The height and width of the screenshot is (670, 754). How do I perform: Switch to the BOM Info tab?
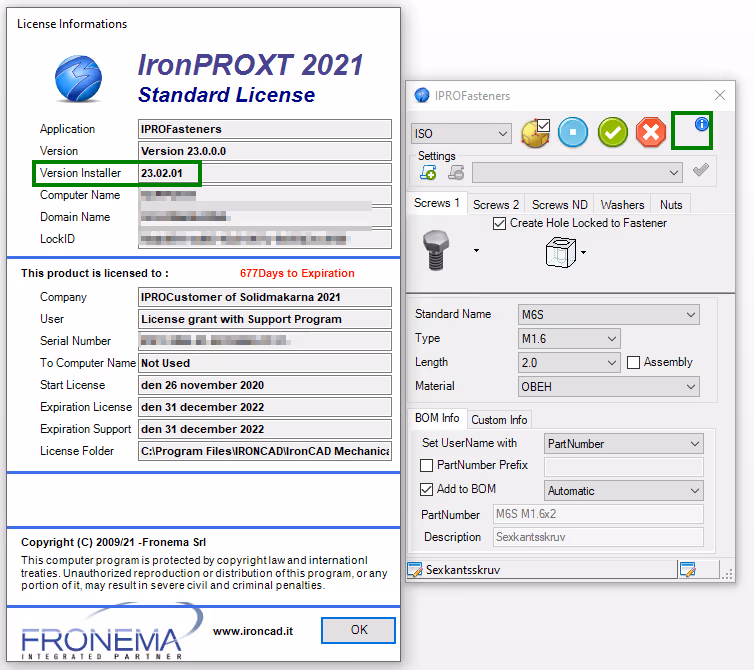coord(437,418)
